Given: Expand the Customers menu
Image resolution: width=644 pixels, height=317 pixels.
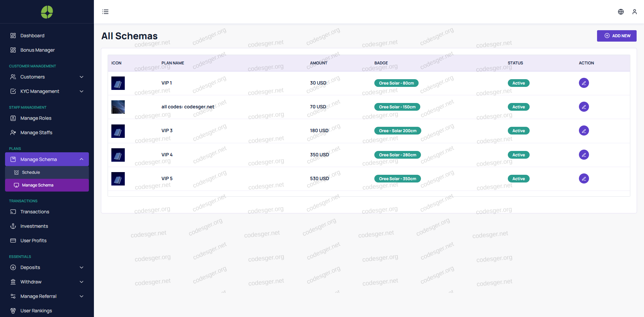Looking at the screenshot, I should coord(47,77).
